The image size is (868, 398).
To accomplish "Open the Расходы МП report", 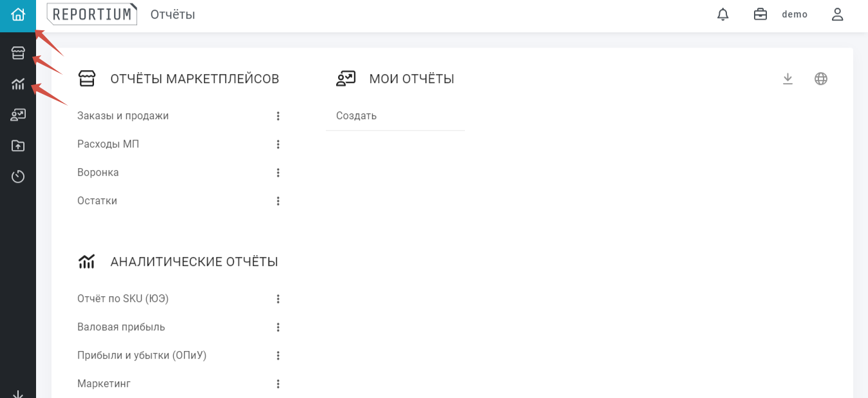I will (x=108, y=144).
